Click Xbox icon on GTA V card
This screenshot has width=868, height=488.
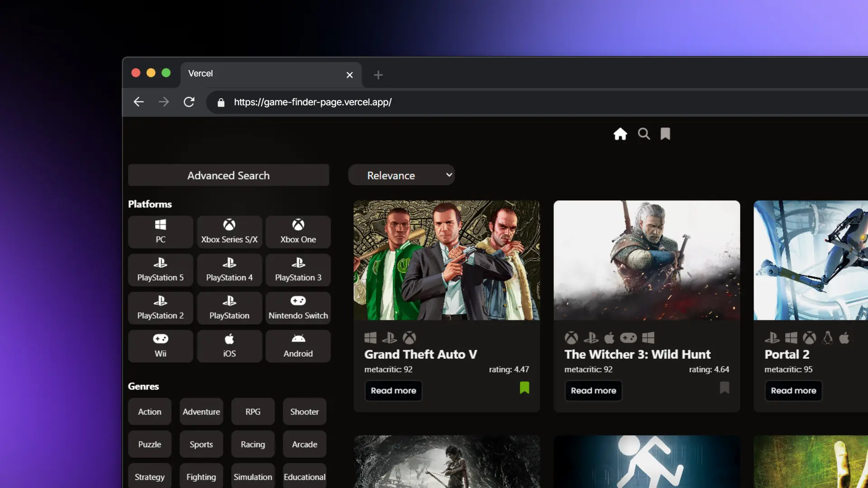409,338
